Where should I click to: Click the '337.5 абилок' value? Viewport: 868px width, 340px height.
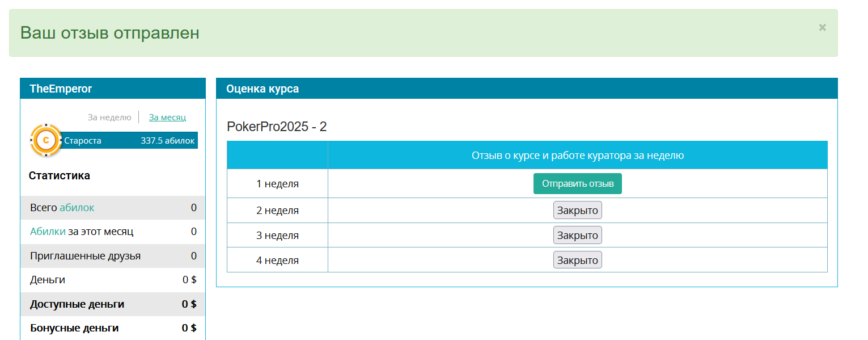(x=168, y=141)
